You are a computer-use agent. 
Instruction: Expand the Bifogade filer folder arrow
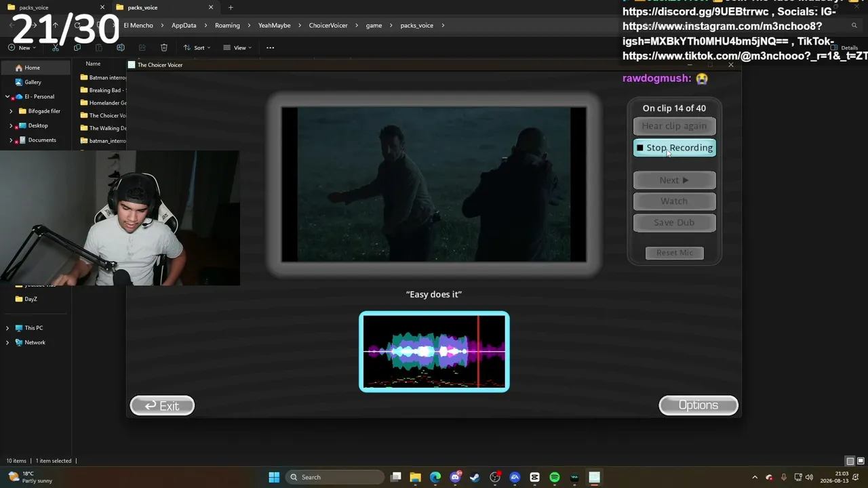coord(11,111)
